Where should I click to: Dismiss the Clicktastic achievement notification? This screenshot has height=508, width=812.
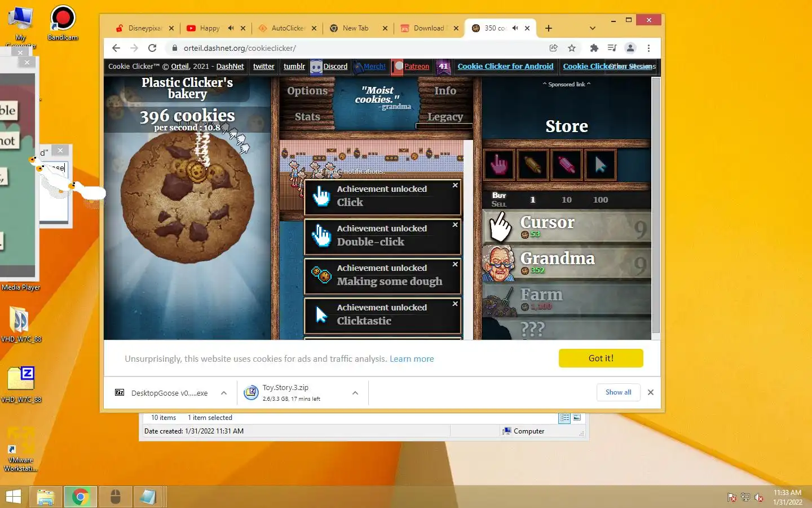coord(455,304)
